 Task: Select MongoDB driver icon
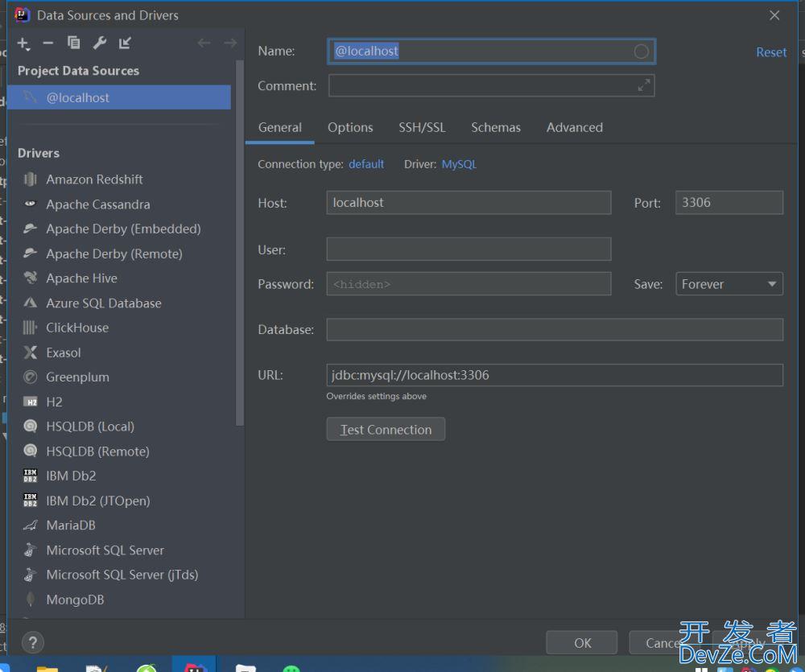tap(31, 599)
